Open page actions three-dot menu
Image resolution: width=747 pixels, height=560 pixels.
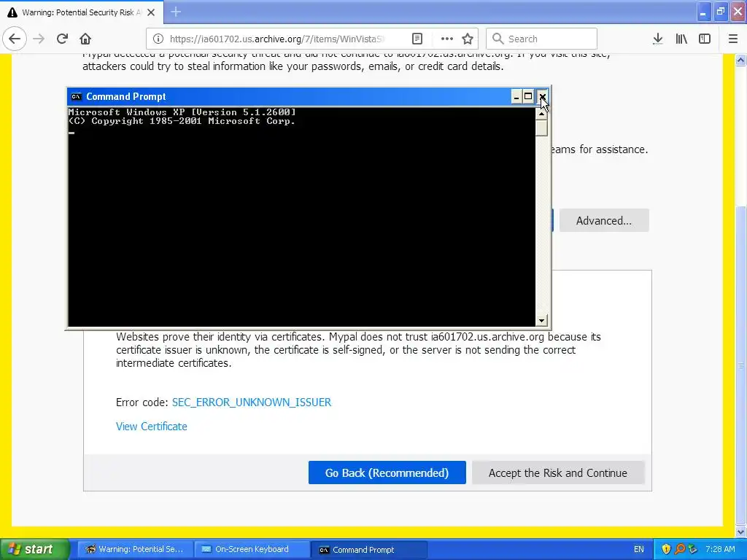click(x=447, y=39)
